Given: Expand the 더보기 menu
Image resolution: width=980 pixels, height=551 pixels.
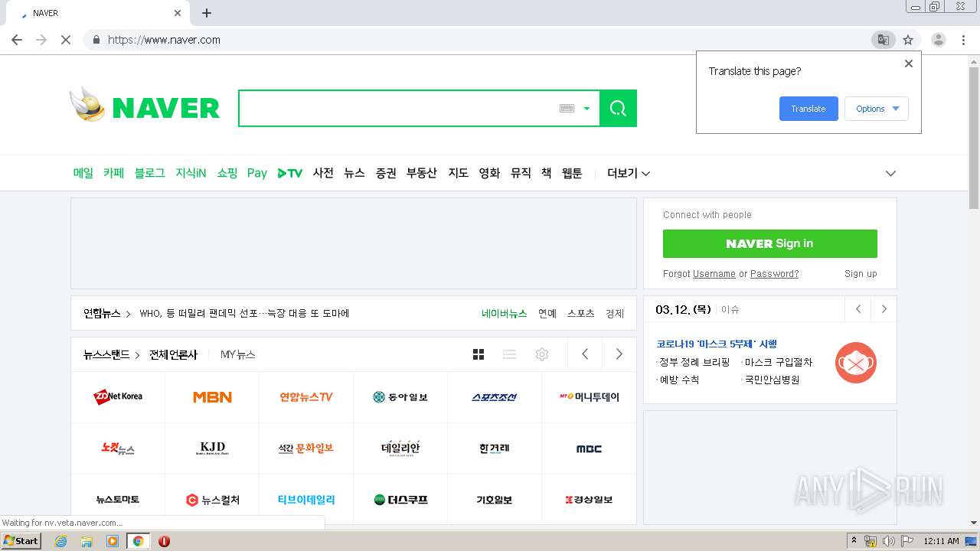Looking at the screenshot, I should click(x=629, y=173).
